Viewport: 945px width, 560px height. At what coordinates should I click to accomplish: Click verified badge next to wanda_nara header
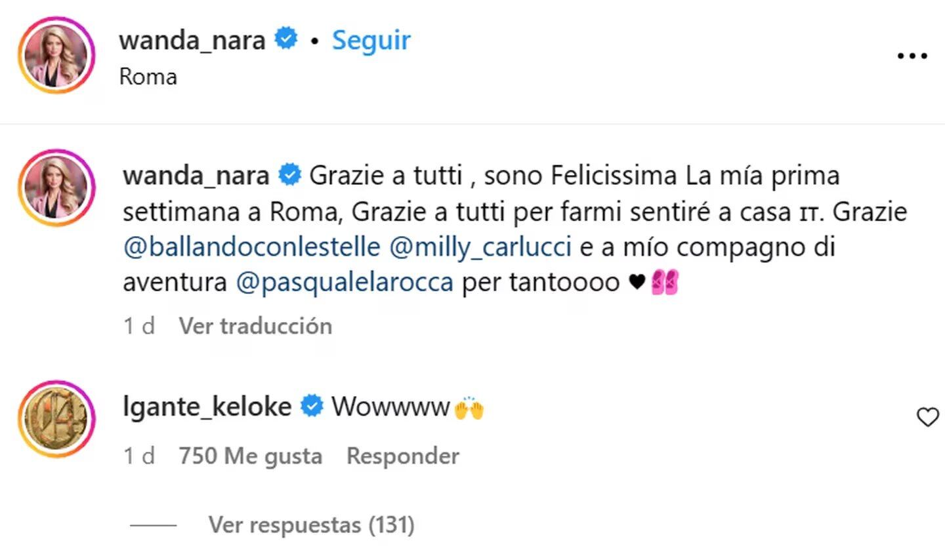[286, 39]
